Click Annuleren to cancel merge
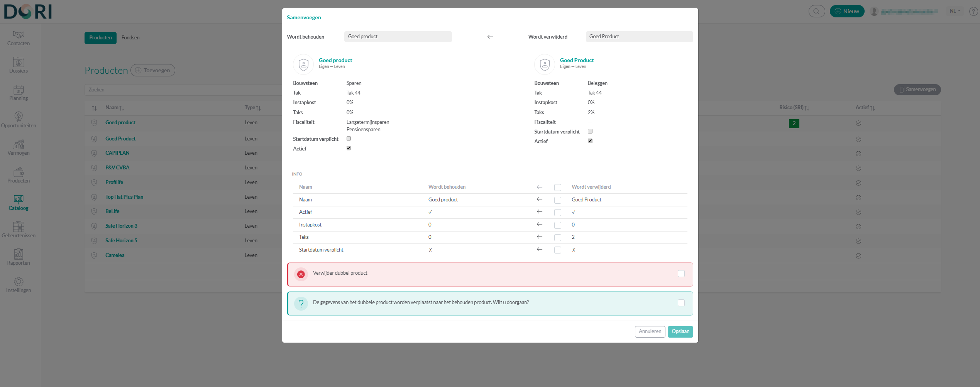The height and width of the screenshot is (387, 980). (650, 331)
